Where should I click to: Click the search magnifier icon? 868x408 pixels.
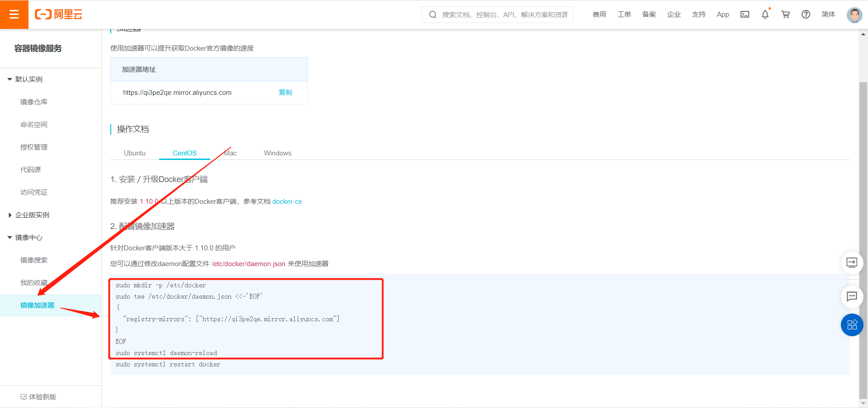pos(433,14)
